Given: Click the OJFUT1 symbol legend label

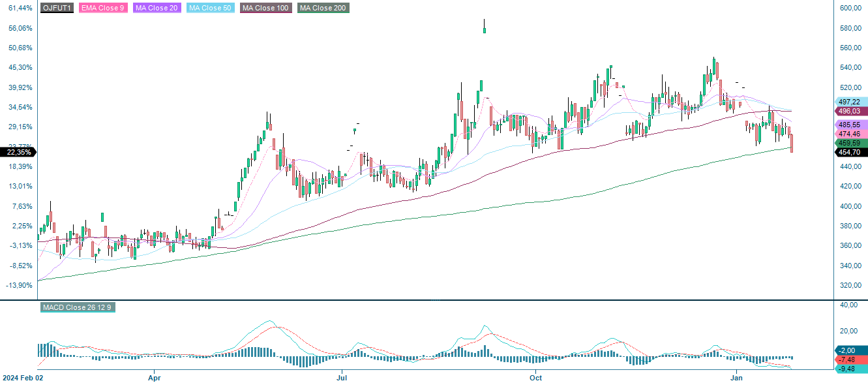Looking at the screenshot, I should (57, 8).
